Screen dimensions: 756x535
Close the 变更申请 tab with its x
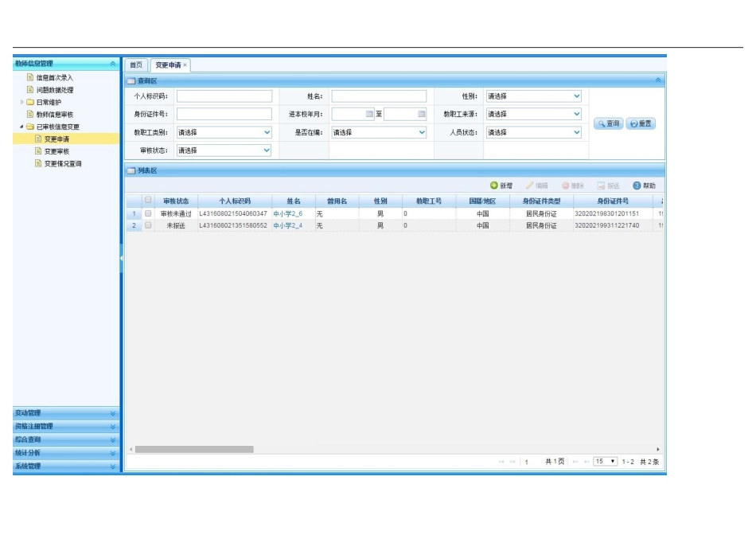(x=185, y=64)
